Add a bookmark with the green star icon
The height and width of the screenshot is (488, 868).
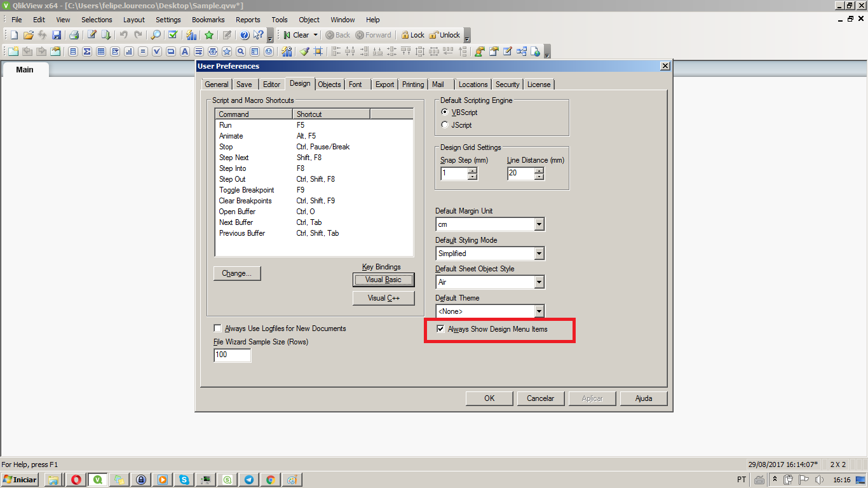(208, 35)
